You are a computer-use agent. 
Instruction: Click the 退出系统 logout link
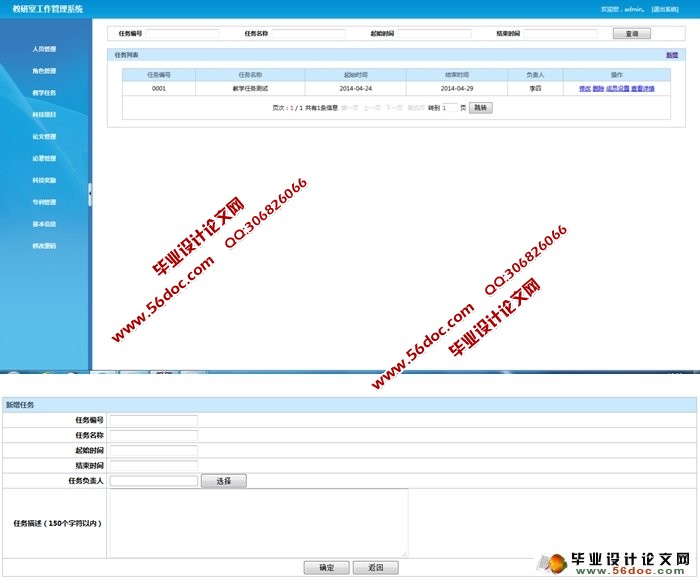[x=665, y=9]
